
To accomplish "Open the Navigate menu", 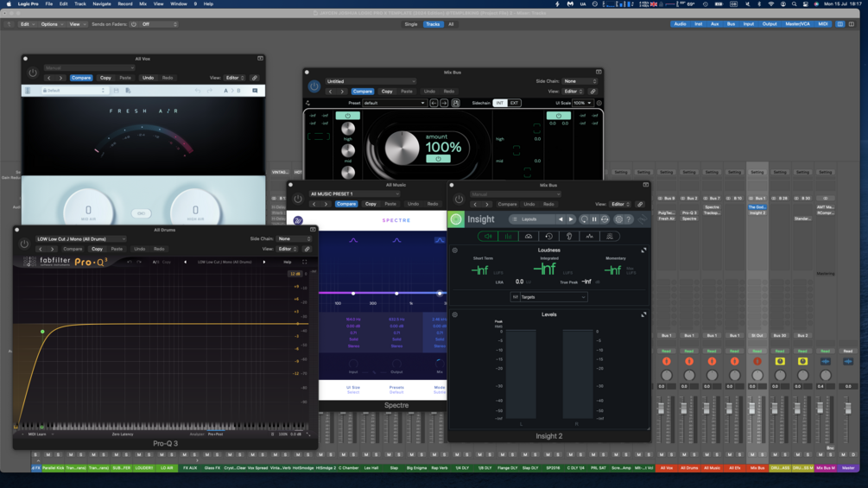I will coord(101,3).
